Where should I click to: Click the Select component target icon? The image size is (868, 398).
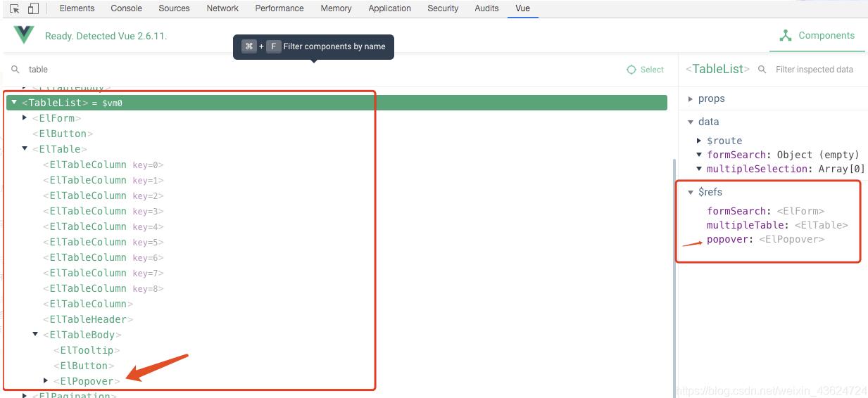pos(631,70)
